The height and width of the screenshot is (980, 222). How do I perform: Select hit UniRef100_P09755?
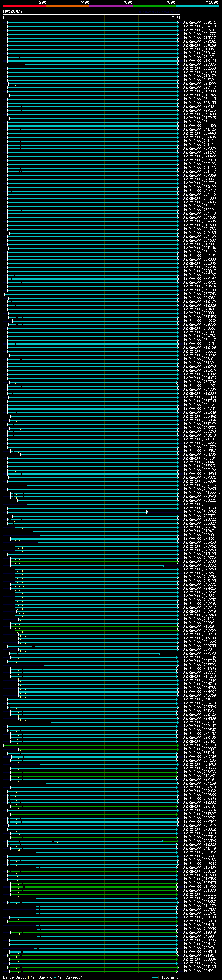[x=199, y=646]
